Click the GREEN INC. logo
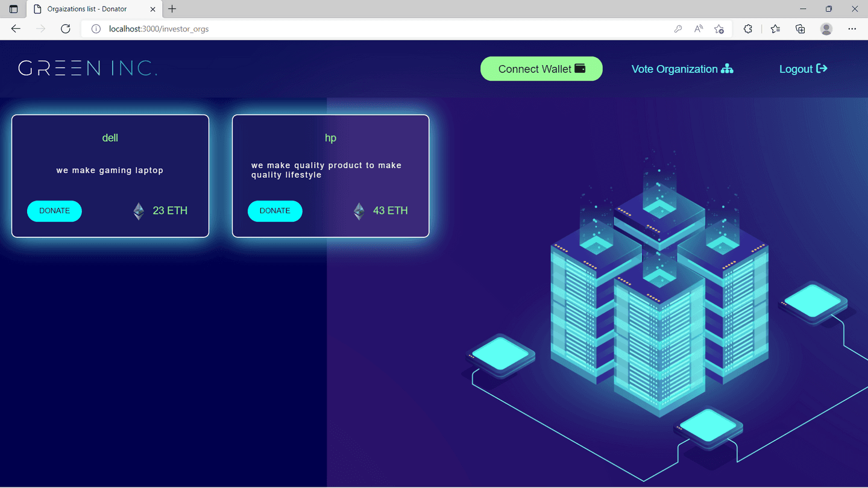This screenshot has height=488, width=868. click(88, 68)
